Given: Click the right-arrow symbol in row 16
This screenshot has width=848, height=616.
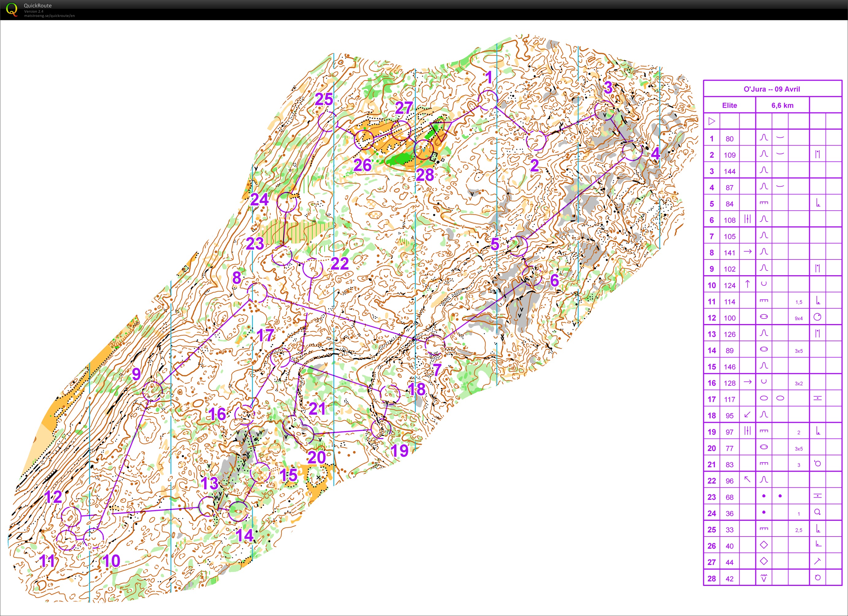Looking at the screenshot, I should (747, 382).
